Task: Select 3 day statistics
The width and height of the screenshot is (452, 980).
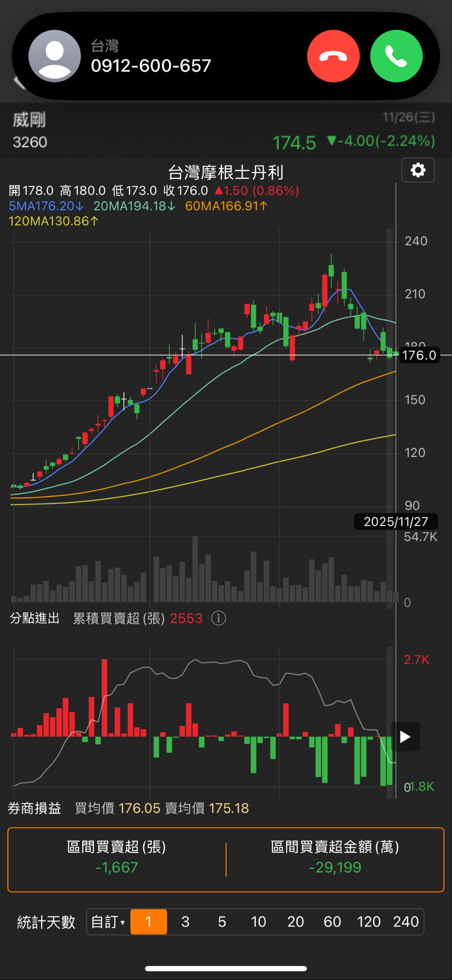Action: pos(185,922)
